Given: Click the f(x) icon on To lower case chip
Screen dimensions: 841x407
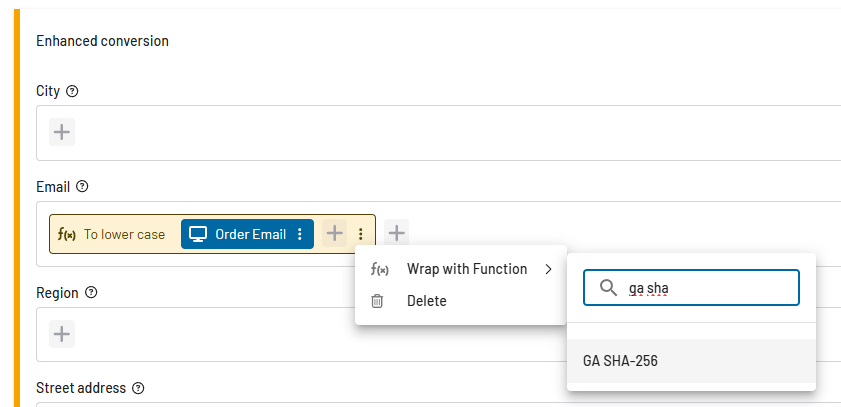Looking at the screenshot, I should point(67,234).
